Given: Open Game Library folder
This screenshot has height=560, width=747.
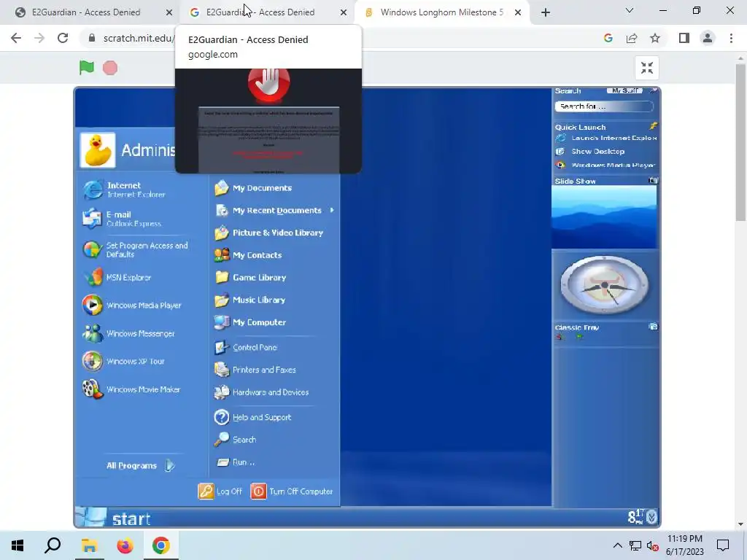Looking at the screenshot, I should [x=250, y=277].
